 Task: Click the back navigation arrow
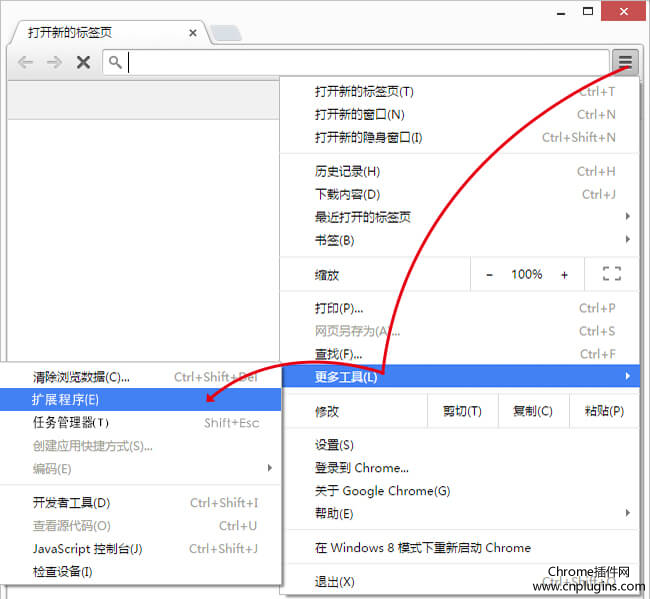click(26, 62)
